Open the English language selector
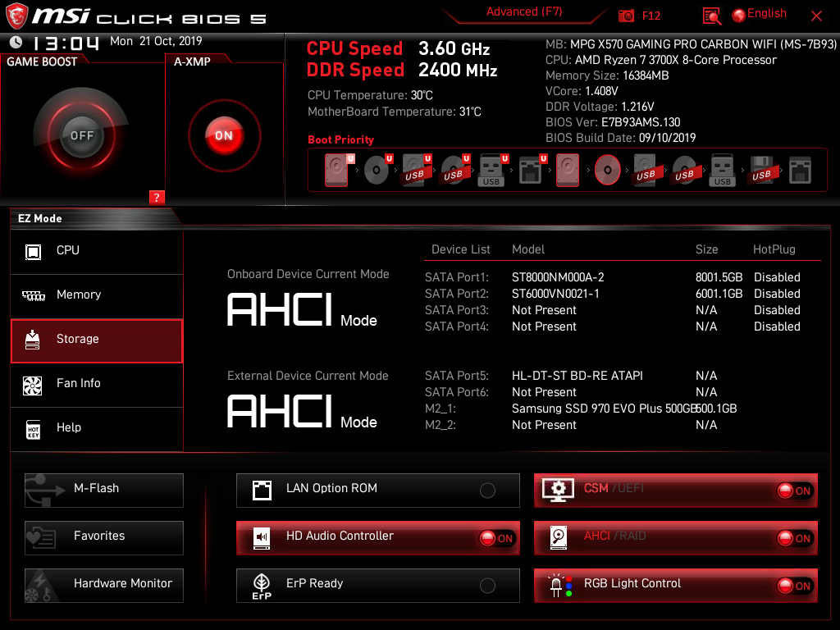The width and height of the screenshot is (840, 630). (x=760, y=13)
